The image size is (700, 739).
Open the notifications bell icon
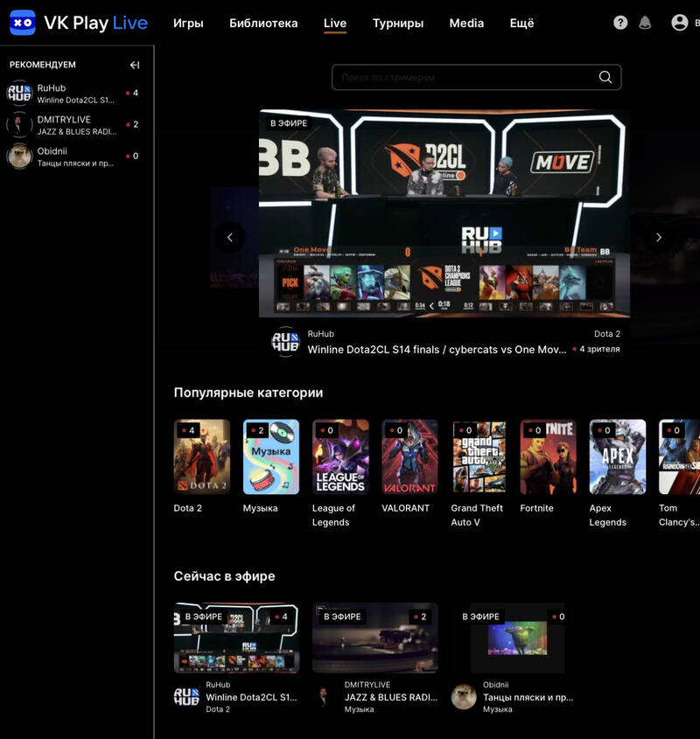[645, 22]
